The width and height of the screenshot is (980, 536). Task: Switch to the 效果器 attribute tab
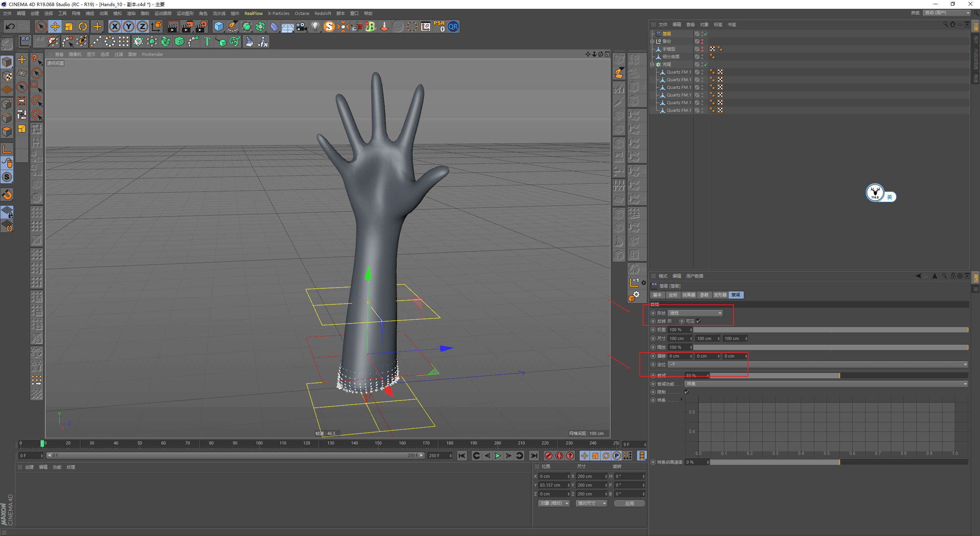pyautogui.click(x=688, y=295)
